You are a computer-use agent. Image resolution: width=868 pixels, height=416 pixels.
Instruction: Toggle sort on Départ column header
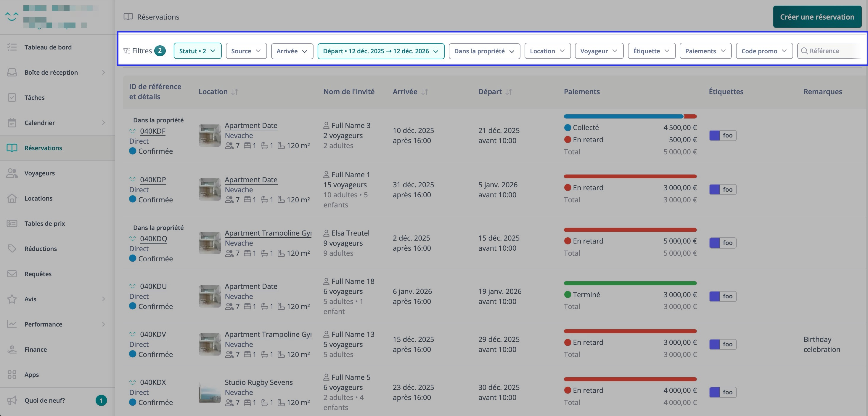point(509,92)
